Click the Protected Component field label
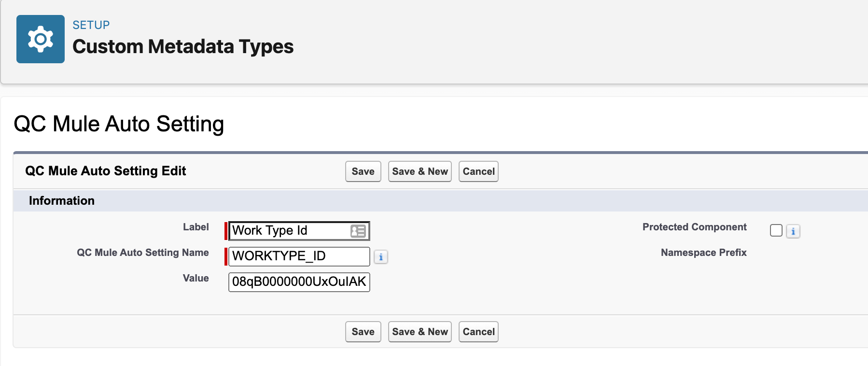Viewport: 868px width, 366px height. [x=694, y=227]
